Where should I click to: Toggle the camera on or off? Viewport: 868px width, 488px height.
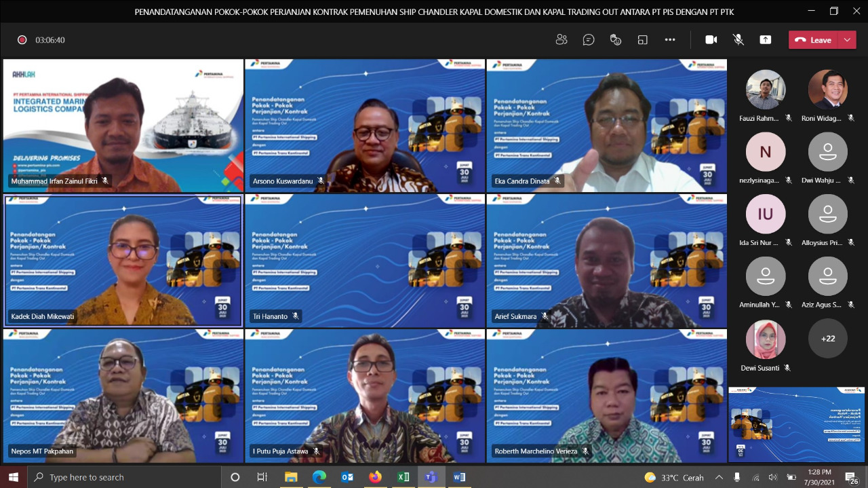711,40
